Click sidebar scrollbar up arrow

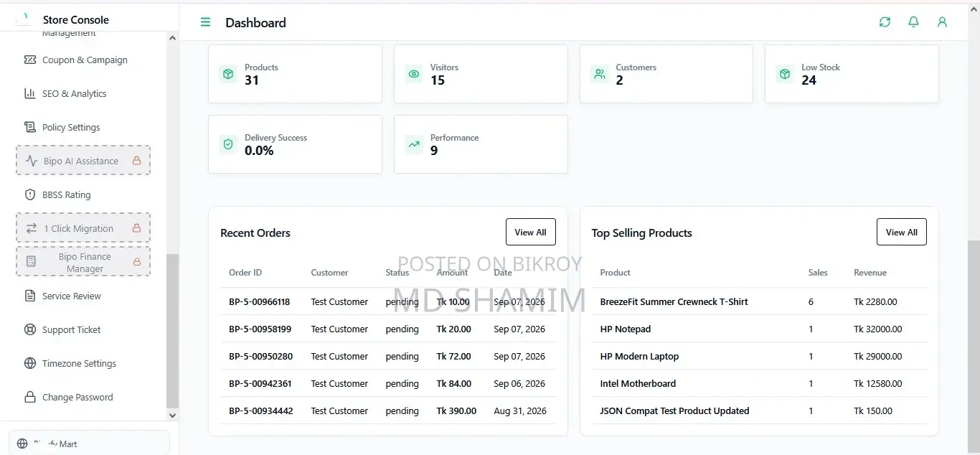[172, 38]
